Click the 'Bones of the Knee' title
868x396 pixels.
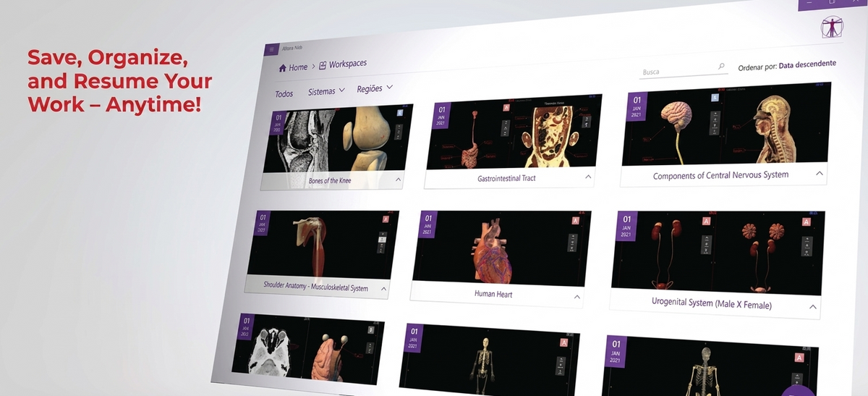click(x=330, y=181)
